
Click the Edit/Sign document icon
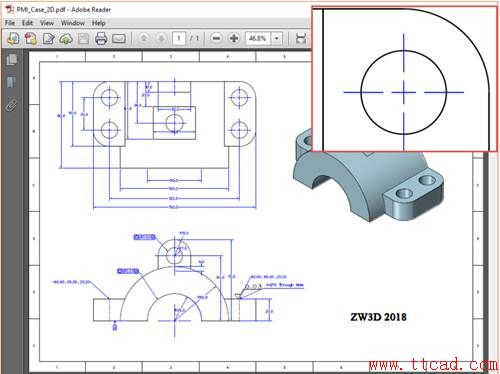49,39
